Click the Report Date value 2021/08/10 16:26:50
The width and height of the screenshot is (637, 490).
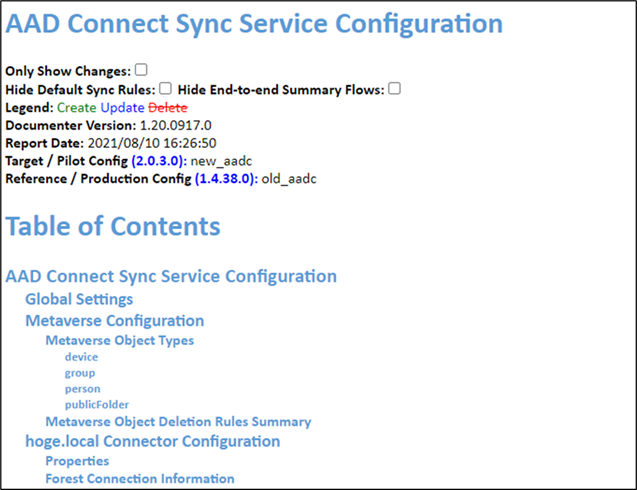tap(152, 143)
